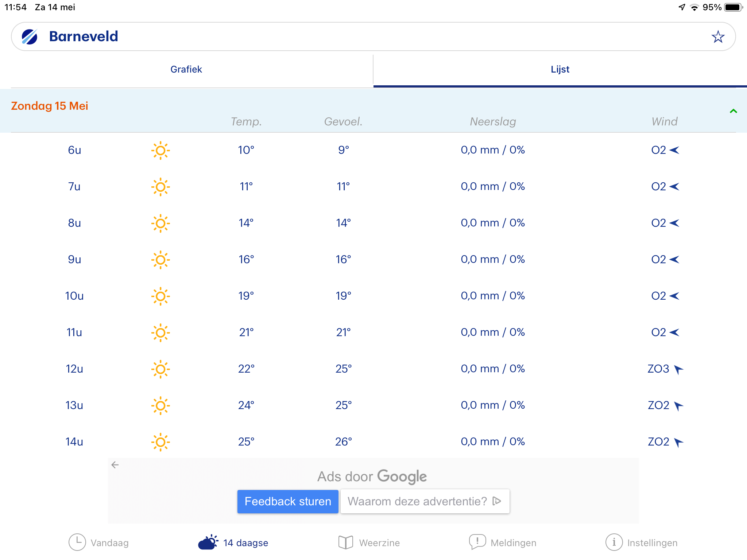This screenshot has height=560, width=747.
Task: Open the Instellingen tab
Action: click(x=641, y=542)
